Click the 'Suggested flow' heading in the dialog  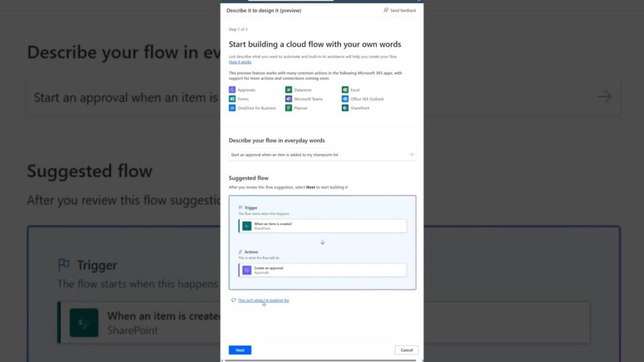[248, 178]
